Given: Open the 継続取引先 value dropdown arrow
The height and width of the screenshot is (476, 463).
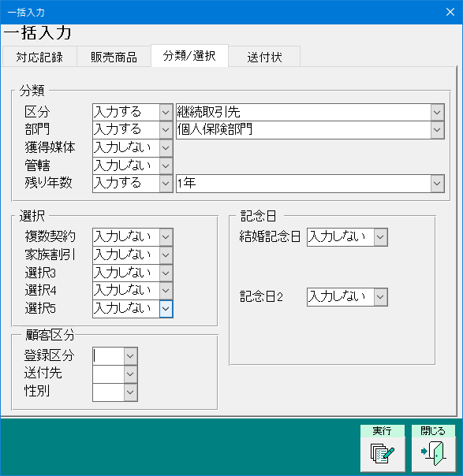Looking at the screenshot, I should tap(437, 113).
